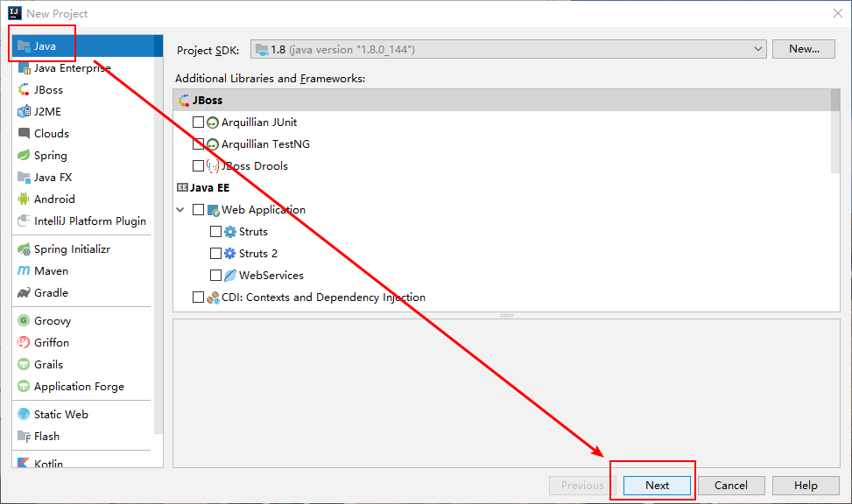The height and width of the screenshot is (504, 852).
Task: Click the JBoss Drools label
Action: [255, 165]
